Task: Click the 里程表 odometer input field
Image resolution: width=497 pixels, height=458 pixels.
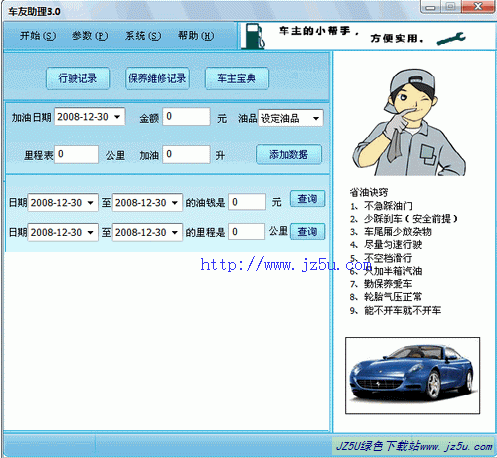Action: pos(77,154)
